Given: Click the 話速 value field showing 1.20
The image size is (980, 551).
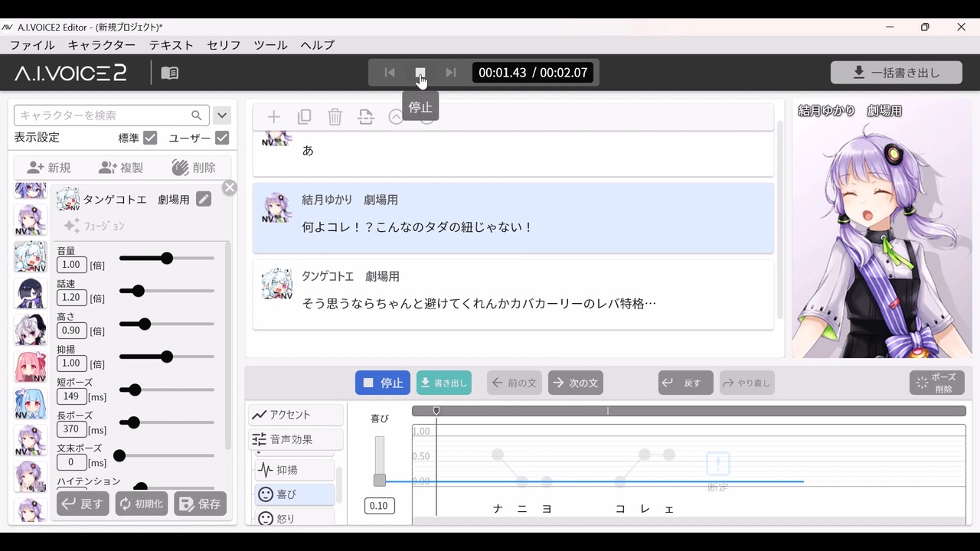Looking at the screenshot, I should coord(71,298).
